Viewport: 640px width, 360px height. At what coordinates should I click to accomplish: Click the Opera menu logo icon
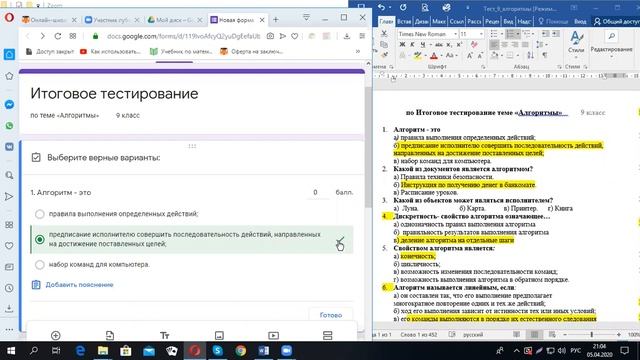[x=9, y=18]
